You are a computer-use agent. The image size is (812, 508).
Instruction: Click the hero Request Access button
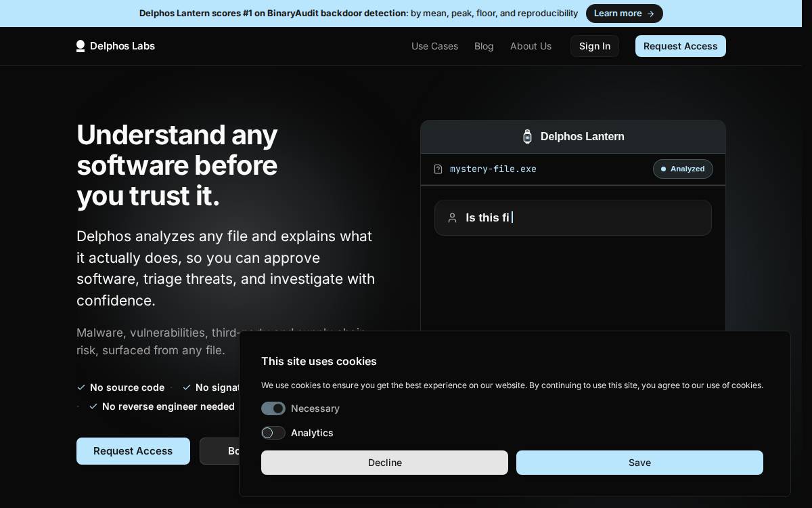[x=133, y=451]
